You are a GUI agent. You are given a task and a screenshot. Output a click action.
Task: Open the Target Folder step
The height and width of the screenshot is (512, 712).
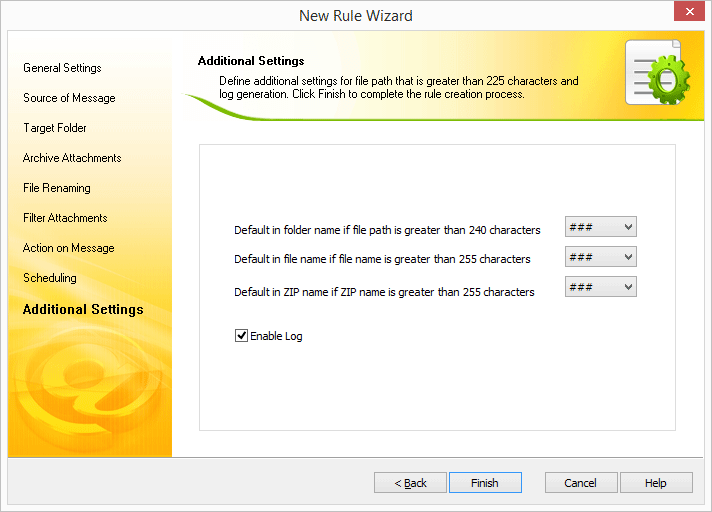coord(55,128)
